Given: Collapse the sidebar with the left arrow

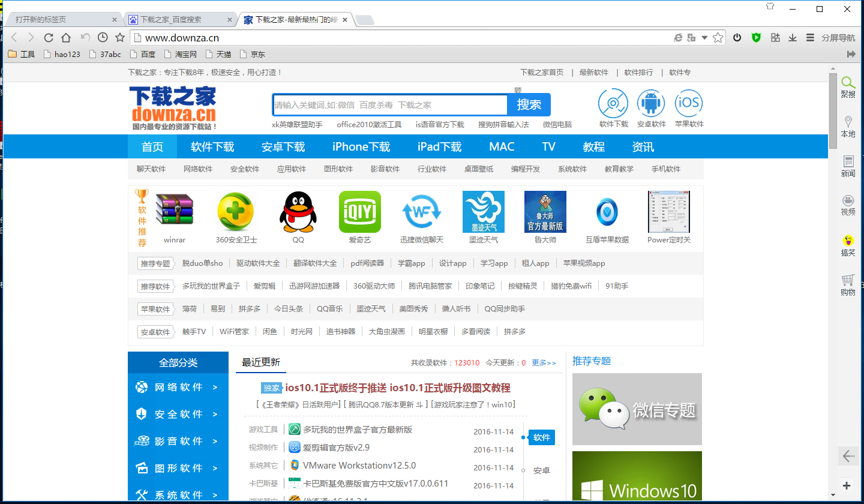Looking at the screenshot, I should pos(848,456).
